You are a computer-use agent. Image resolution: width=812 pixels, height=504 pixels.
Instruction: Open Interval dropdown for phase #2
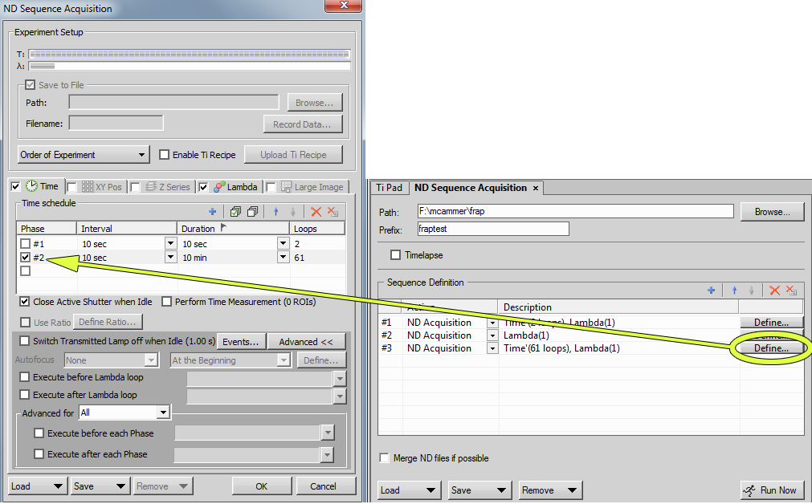pyautogui.click(x=169, y=258)
